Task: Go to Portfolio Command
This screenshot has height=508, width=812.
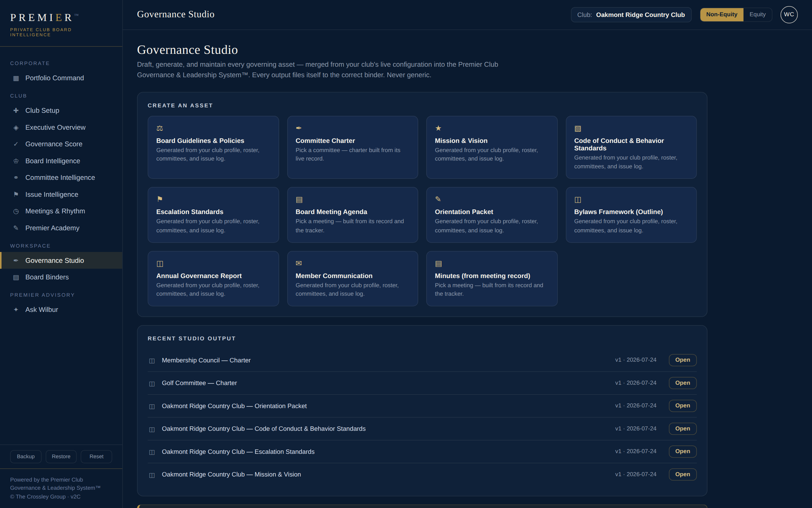Action: click(x=61, y=78)
